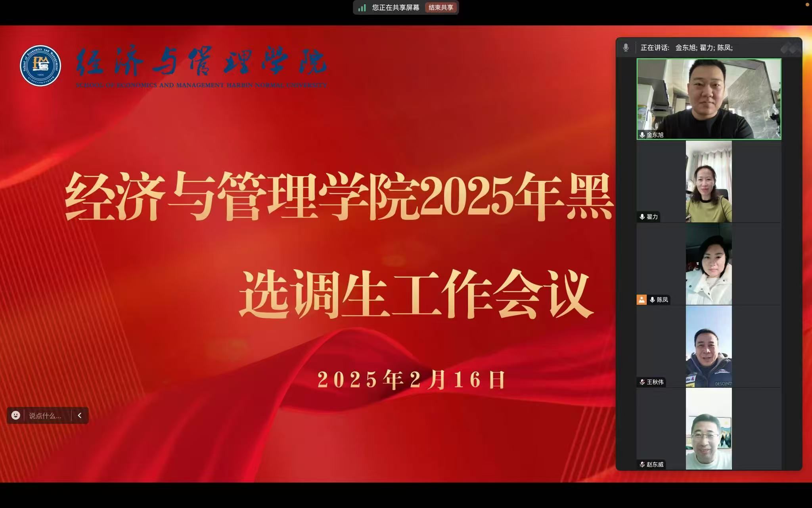Click the muted mic icon beside 赵东威
This screenshot has height=508, width=812.
[642, 464]
